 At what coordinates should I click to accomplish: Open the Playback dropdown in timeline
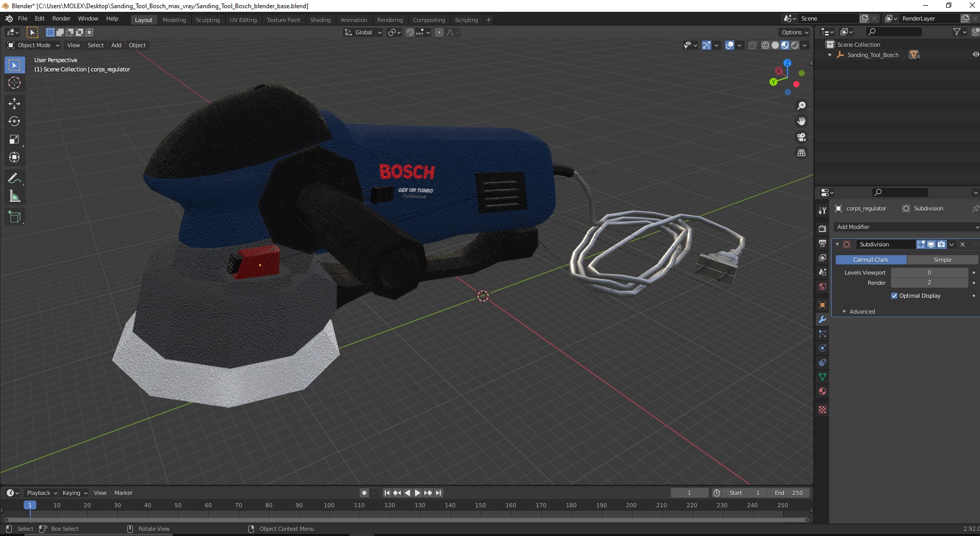(x=42, y=493)
